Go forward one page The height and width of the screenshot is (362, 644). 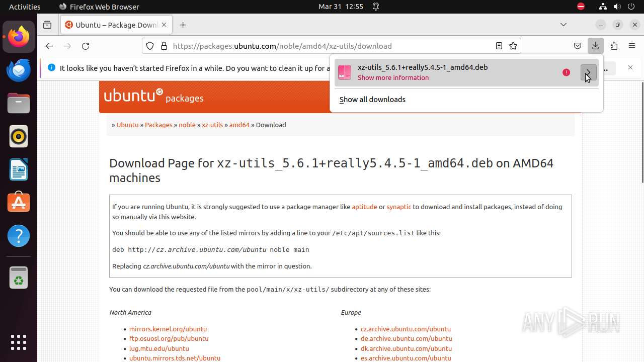(x=67, y=46)
